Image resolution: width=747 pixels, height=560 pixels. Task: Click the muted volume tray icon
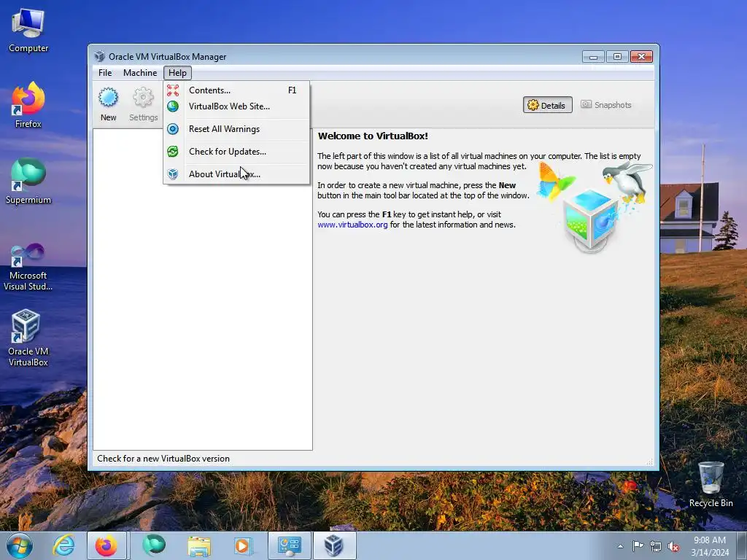(673, 547)
